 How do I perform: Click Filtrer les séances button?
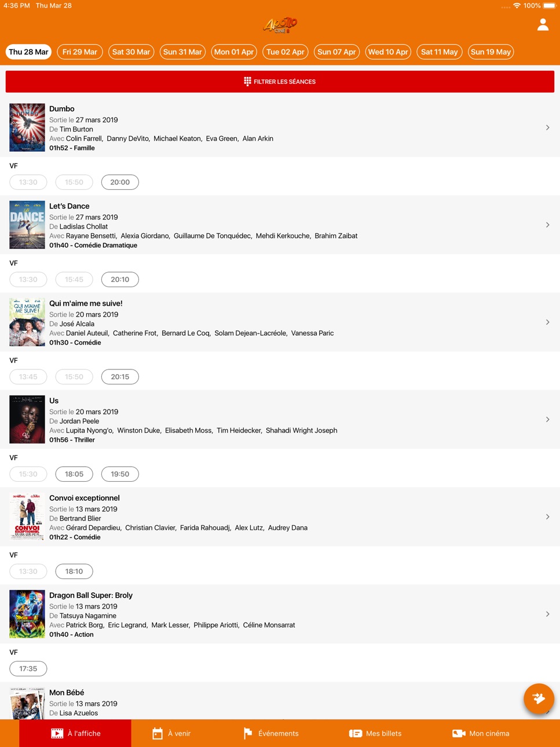click(x=280, y=82)
